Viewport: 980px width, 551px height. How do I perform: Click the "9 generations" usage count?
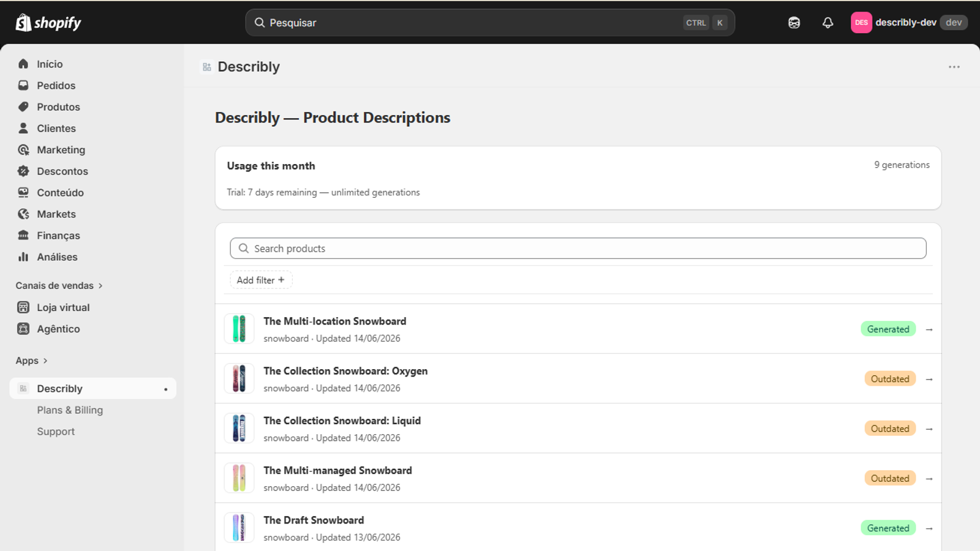coord(902,165)
